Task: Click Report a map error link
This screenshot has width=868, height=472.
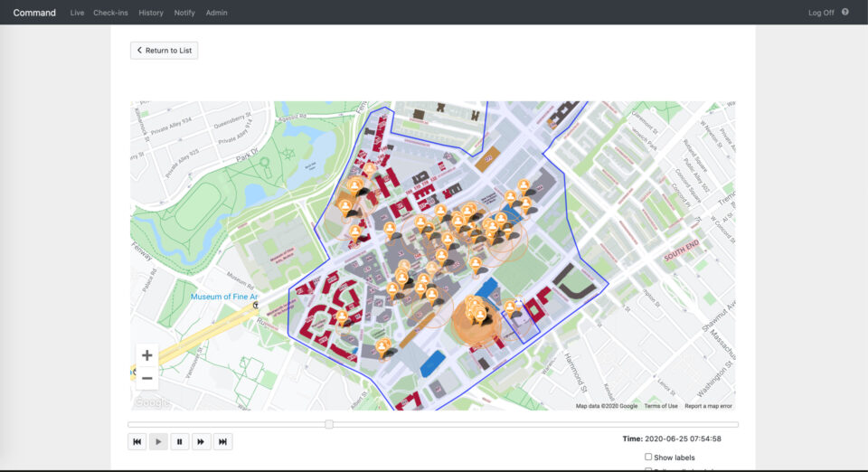Action: [708, 406]
